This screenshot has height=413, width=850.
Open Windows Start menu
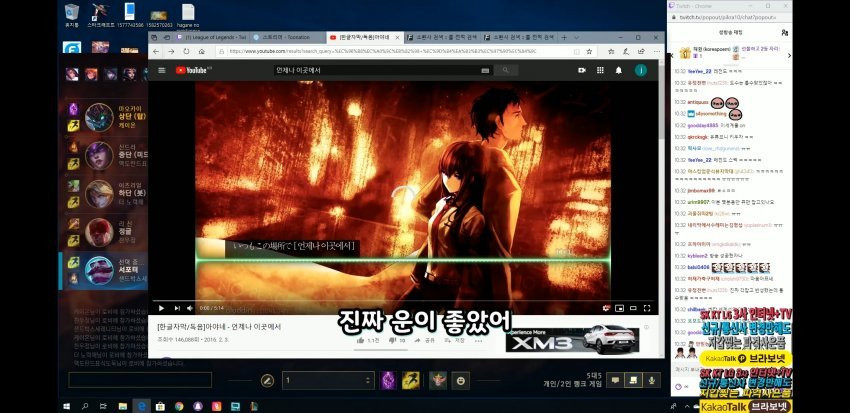(x=67, y=406)
